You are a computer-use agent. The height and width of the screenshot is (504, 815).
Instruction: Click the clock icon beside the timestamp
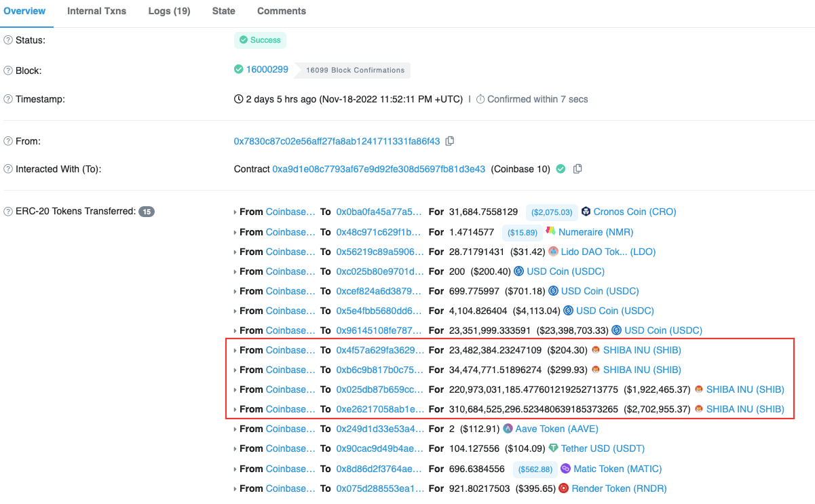click(x=239, y=99)
